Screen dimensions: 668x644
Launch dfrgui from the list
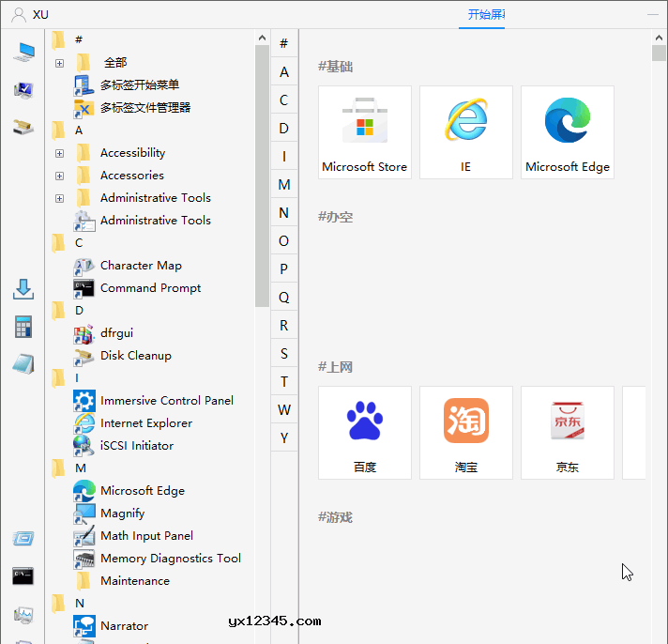click(x=103, y=333)
